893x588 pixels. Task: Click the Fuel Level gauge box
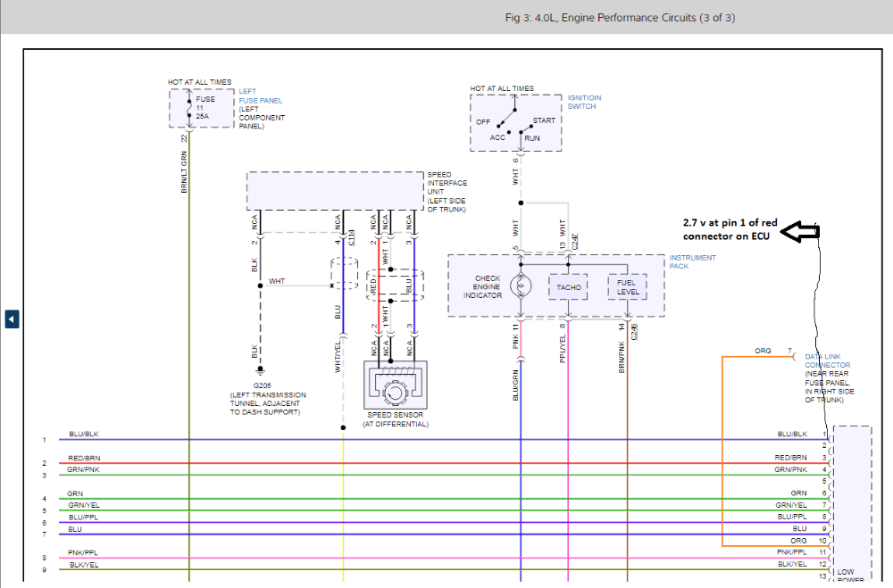tap(628, 286)
